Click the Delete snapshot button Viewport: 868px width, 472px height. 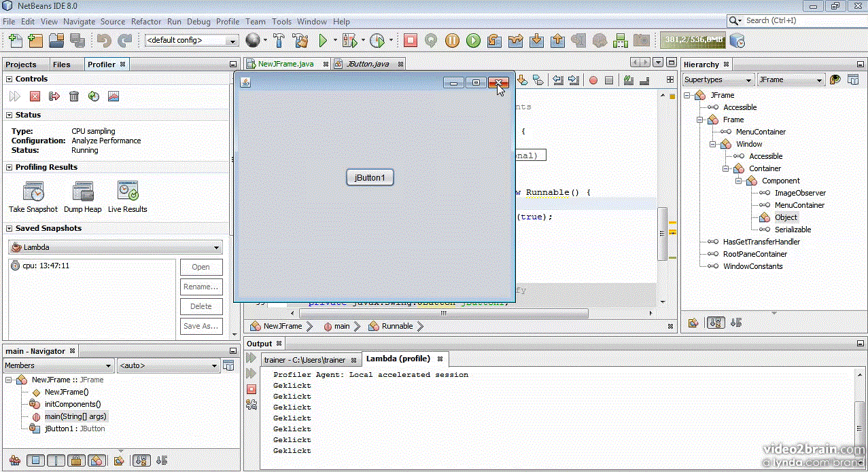pos(201,306)
